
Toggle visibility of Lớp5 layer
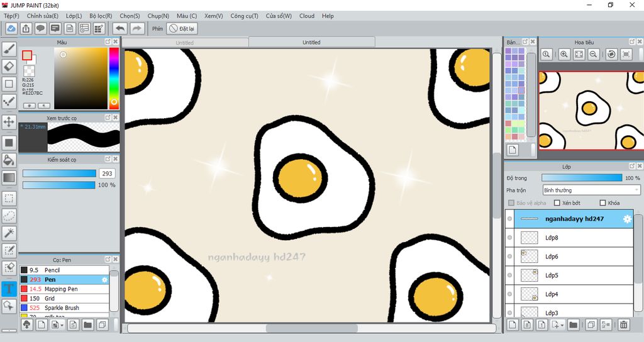(509, 275)
